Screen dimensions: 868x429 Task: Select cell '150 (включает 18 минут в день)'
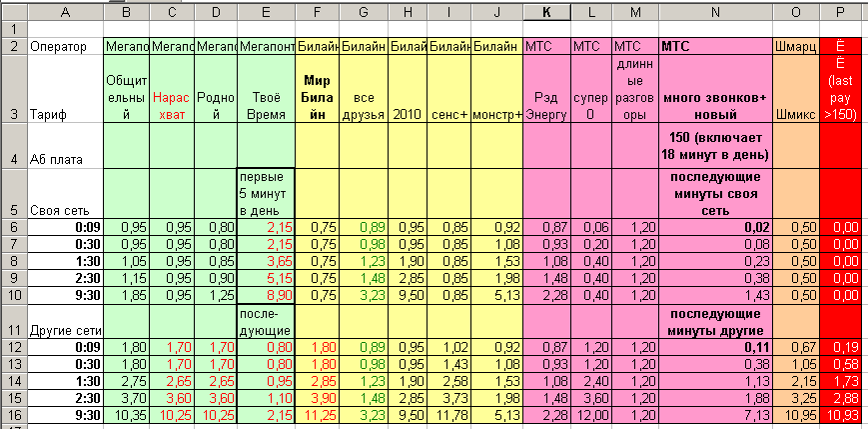(715, 146)
